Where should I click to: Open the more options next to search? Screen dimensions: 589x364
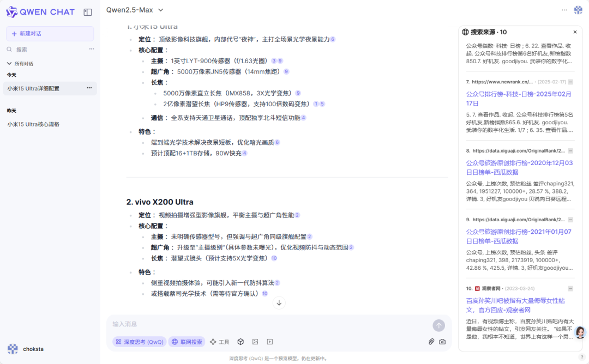91,49
